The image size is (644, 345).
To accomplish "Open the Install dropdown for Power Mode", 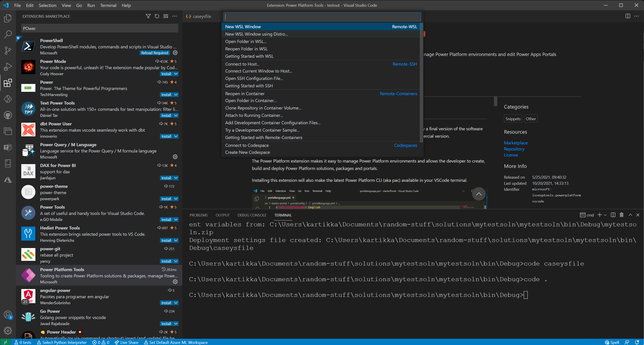I will tap(176, 74).
